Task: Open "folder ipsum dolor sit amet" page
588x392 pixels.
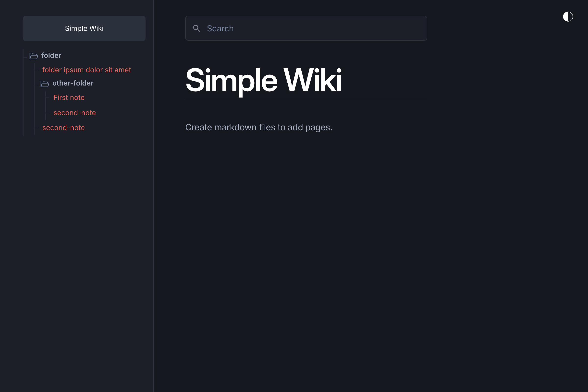Action: [x=86, y=70]
